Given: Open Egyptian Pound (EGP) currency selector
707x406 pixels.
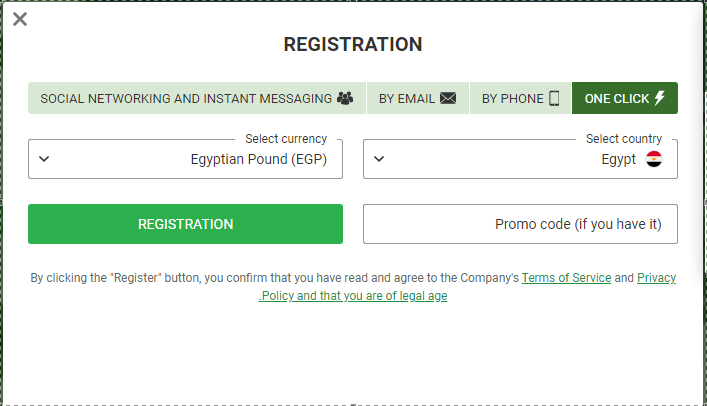Looking at the screenshot, I should (x=258, y=158).
